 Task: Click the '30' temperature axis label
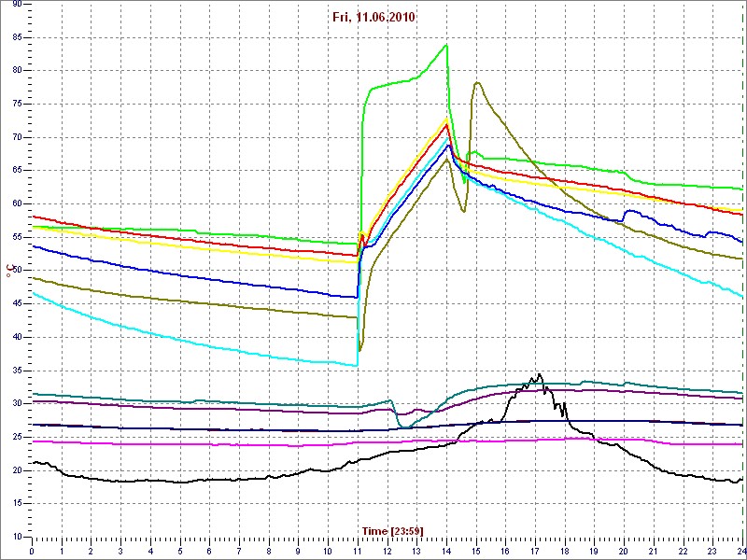pos(16,404)
